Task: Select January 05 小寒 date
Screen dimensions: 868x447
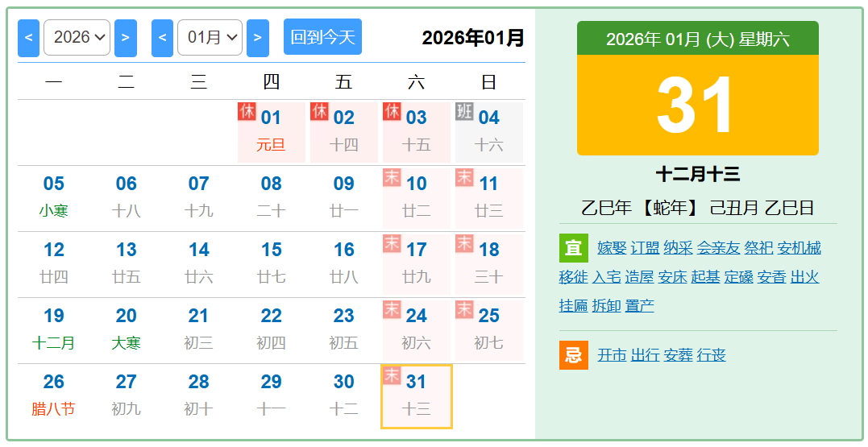Action: pos(54,197)
